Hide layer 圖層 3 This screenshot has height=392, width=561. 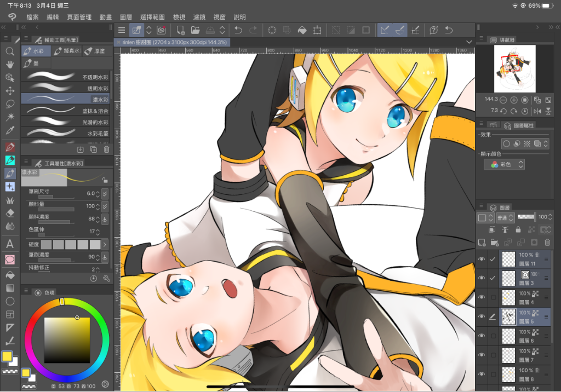(482, 278)
